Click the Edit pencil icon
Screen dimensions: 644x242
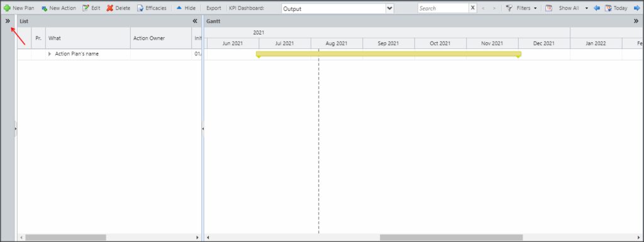86,8
